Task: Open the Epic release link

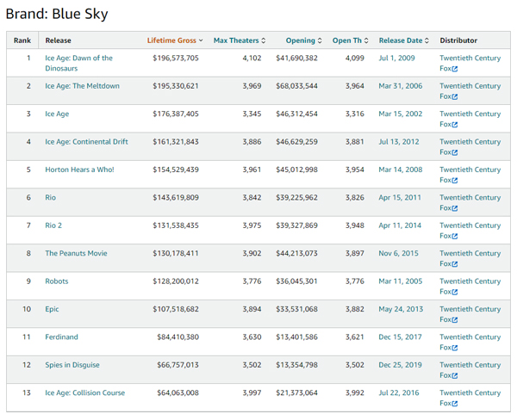Action: (x=52, y=309)
